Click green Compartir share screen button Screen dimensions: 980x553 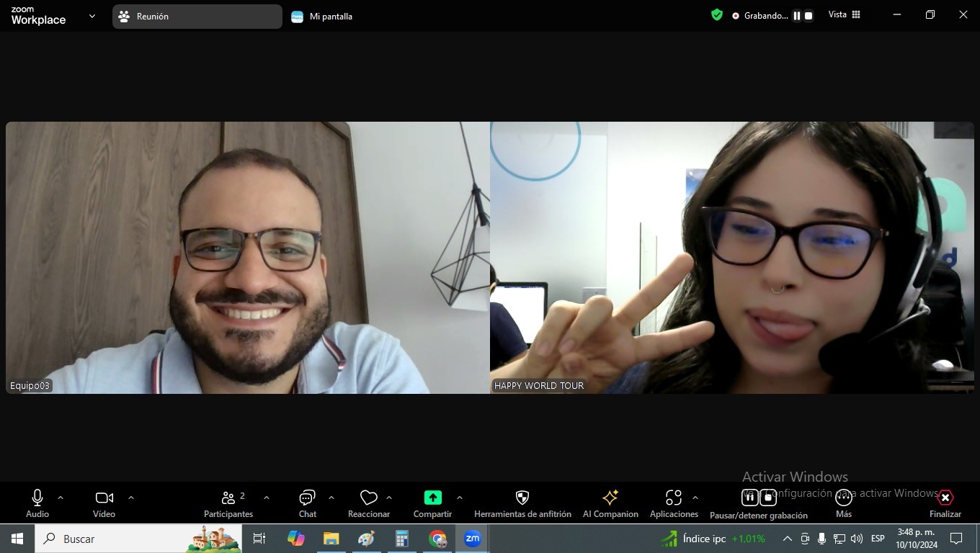tap(432, 503)
